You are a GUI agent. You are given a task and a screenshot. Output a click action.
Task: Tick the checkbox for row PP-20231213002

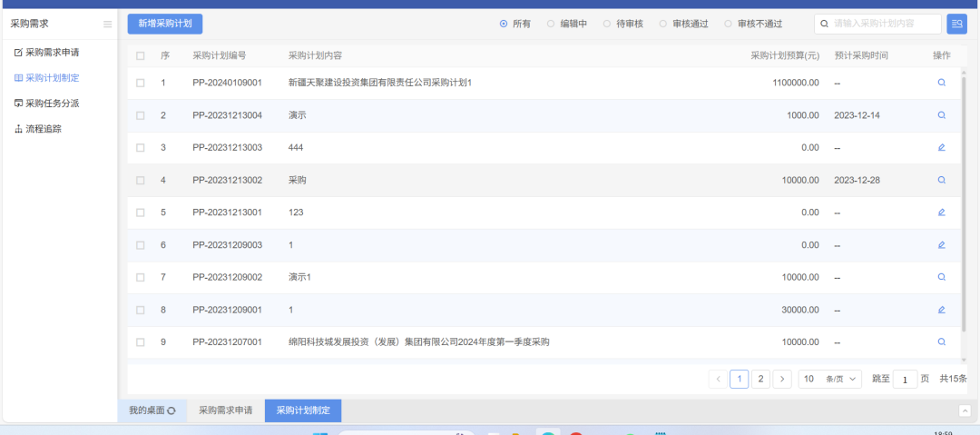tap(140, 180)
